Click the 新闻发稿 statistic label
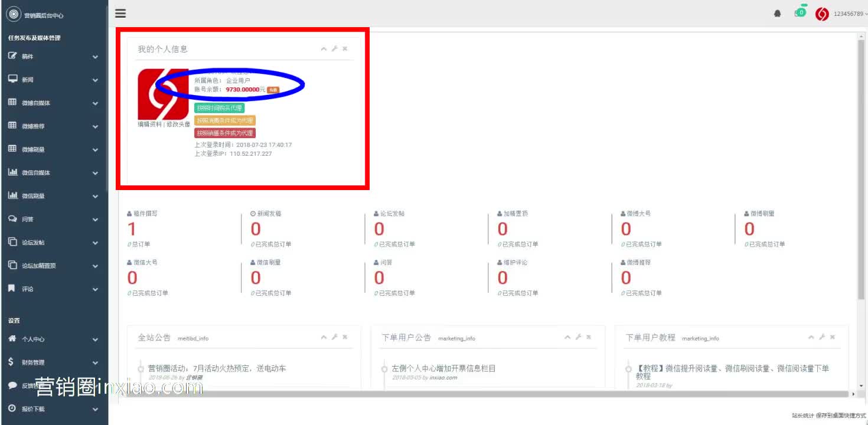This screenshot has height=425, width=868. click(x=269, y=214)
